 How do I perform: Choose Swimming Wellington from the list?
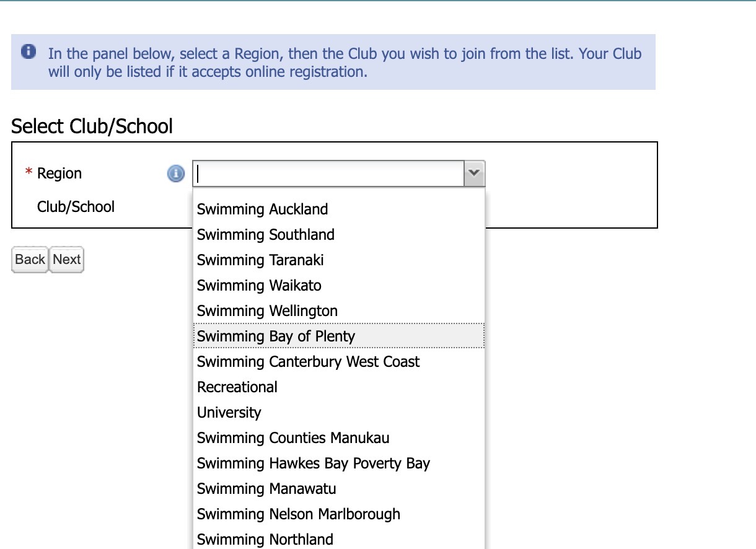coord(267,310)
